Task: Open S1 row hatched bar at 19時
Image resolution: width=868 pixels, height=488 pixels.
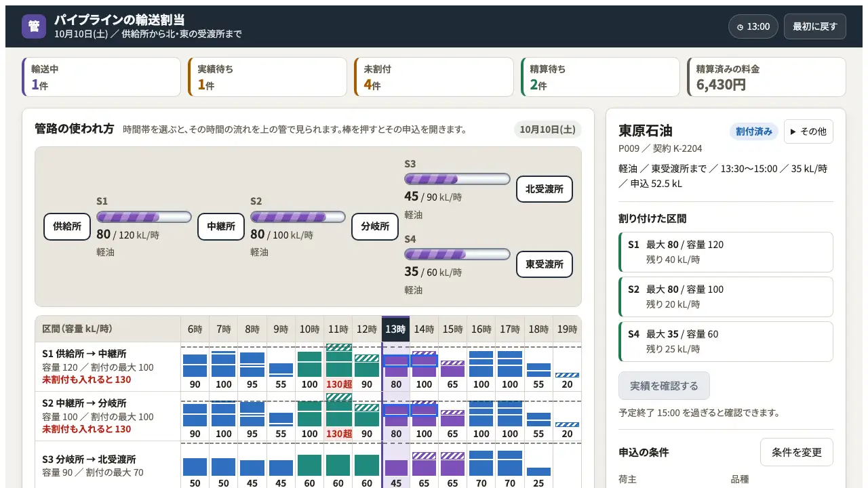Action: click(x=567, y=375)
